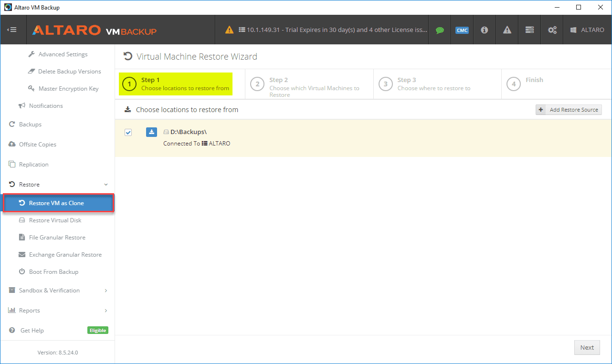Collapse the sidebar with the hamburger menu icon
Screen dimensions: 612x364
12,30
